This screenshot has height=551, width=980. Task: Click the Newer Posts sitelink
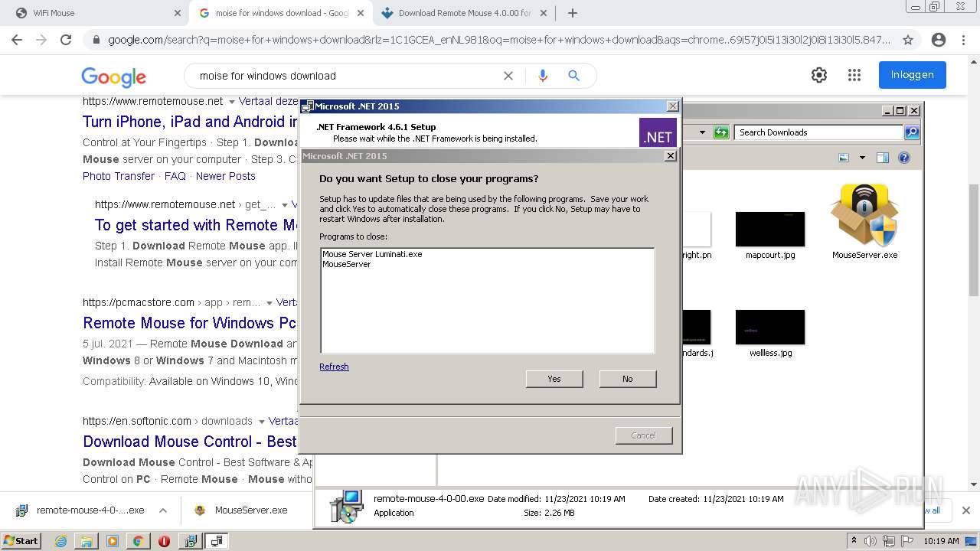point(226,176)
